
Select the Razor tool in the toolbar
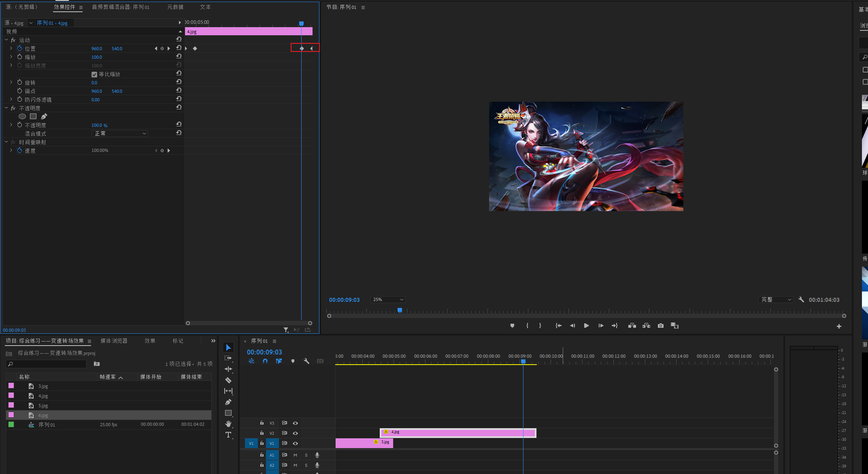[228, 380]
